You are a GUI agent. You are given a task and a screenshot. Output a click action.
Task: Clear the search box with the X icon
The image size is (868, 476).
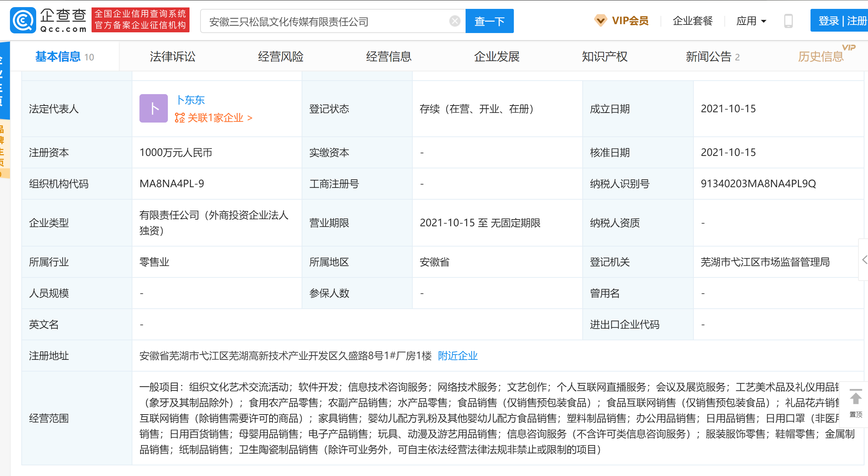[x=455, y=21]
